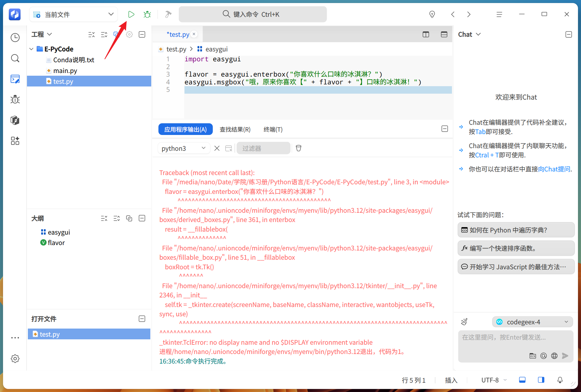Open the 当前文件 run configuration dropdown
Viewport: 581px width, 392px height.
click(x=73, y=14)
